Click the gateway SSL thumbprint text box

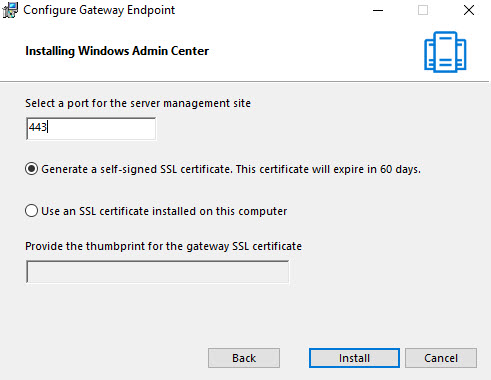point(157,272)
